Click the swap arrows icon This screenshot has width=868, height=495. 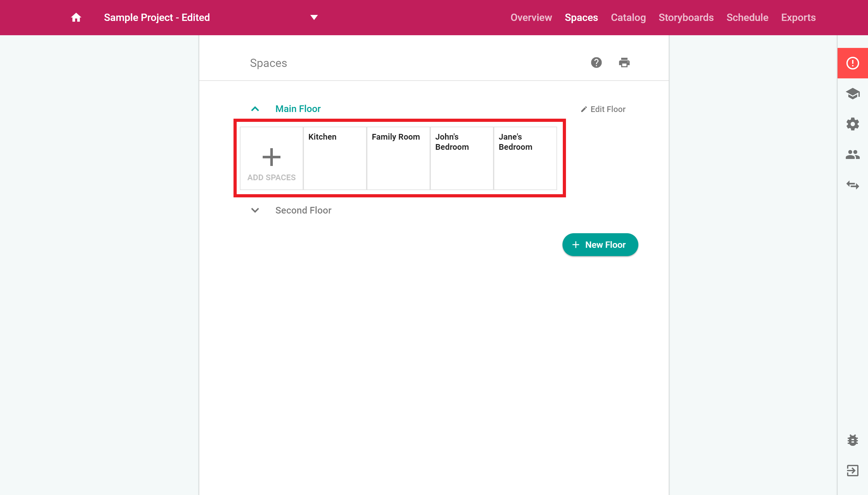click(852, 185)
